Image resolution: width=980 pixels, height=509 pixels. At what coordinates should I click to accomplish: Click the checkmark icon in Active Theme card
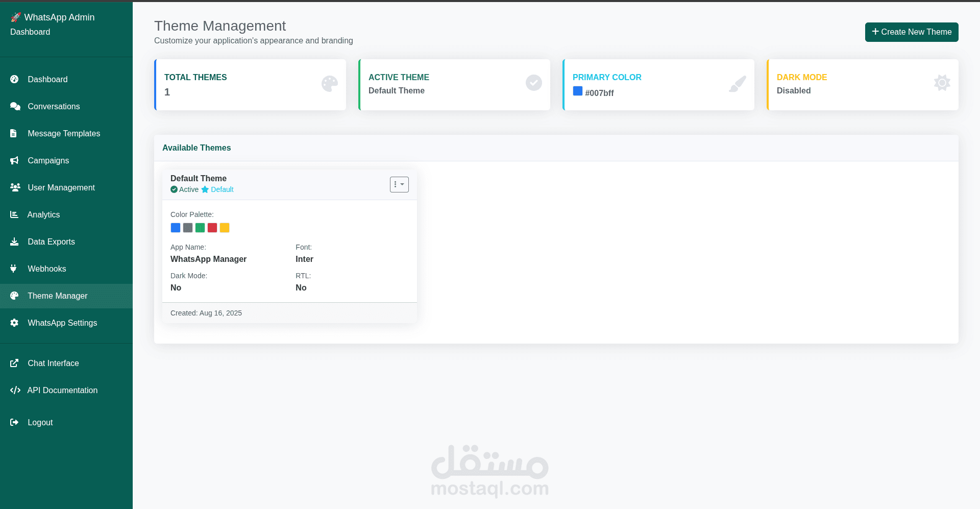(534, 83)
